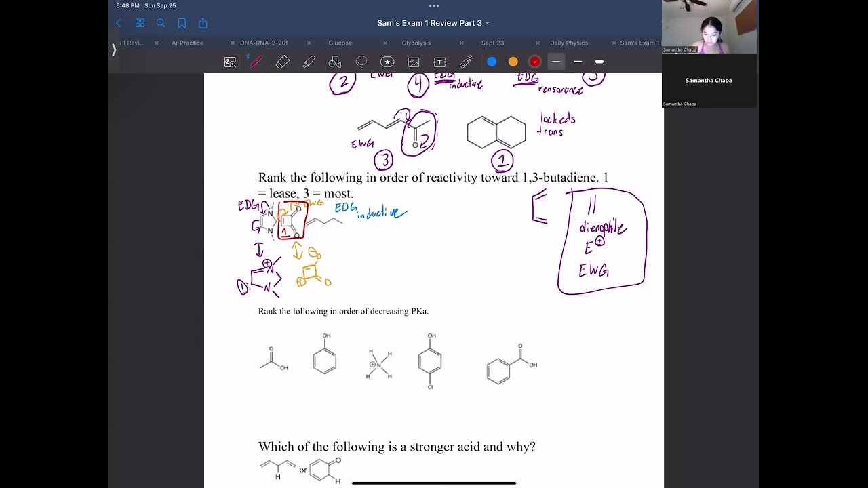Open the share/export menu
Image resolution: width=868 pixels, height=488 pixels.
[x=203, y=23]
